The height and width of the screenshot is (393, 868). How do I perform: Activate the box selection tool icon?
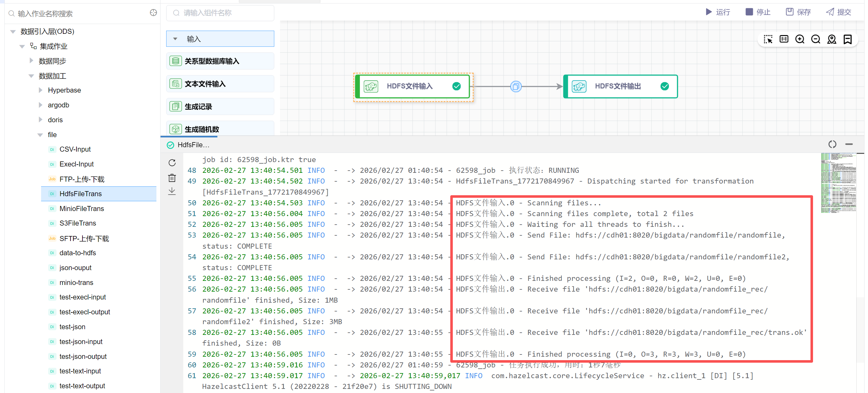(x=768, y=39)
